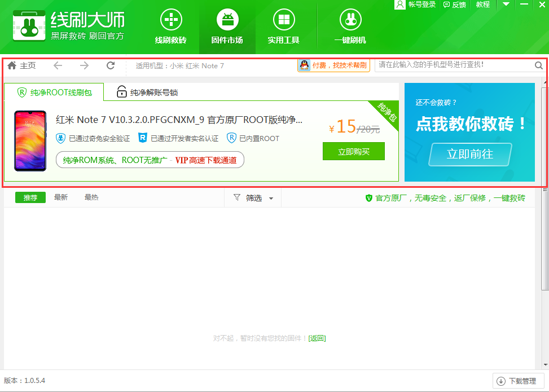Screen dimensions: 549x392
Task: Click the 返回 return link
Action: (x=317, y=338)
